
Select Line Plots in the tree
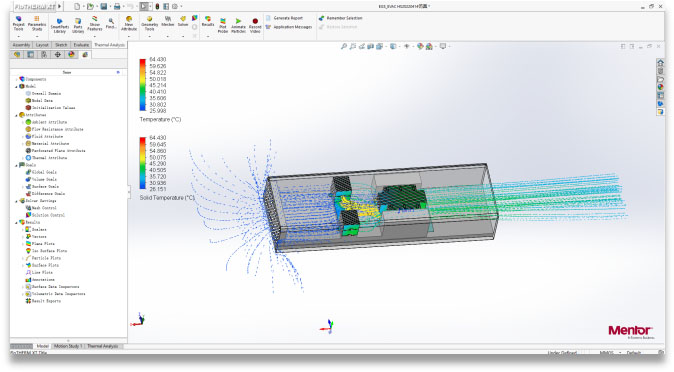(39, 273)
